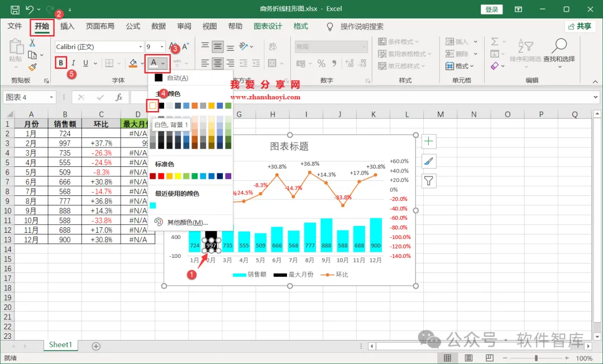Switch to Page Break Preview icon
This screenshot has height=364, width=603.
(x=489, y=358)
